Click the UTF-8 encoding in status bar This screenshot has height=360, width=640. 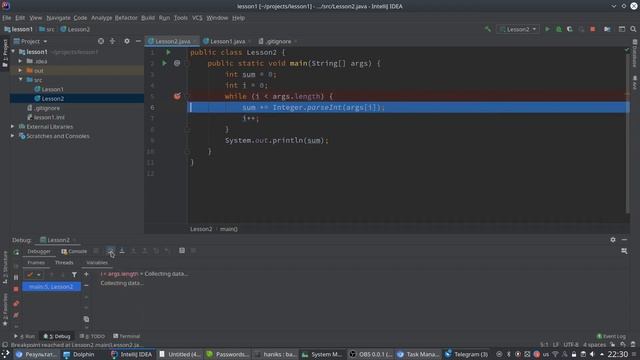pos(571,344)
